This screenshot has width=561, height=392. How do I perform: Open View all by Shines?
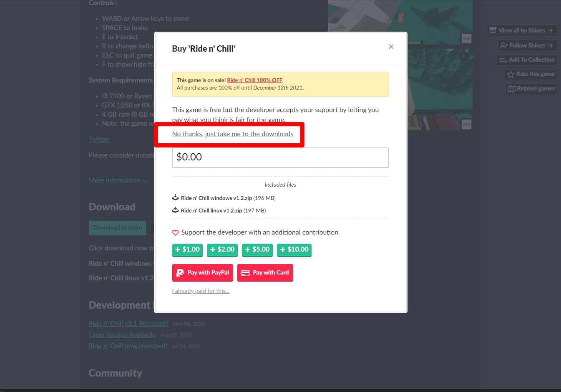point(522,30)
